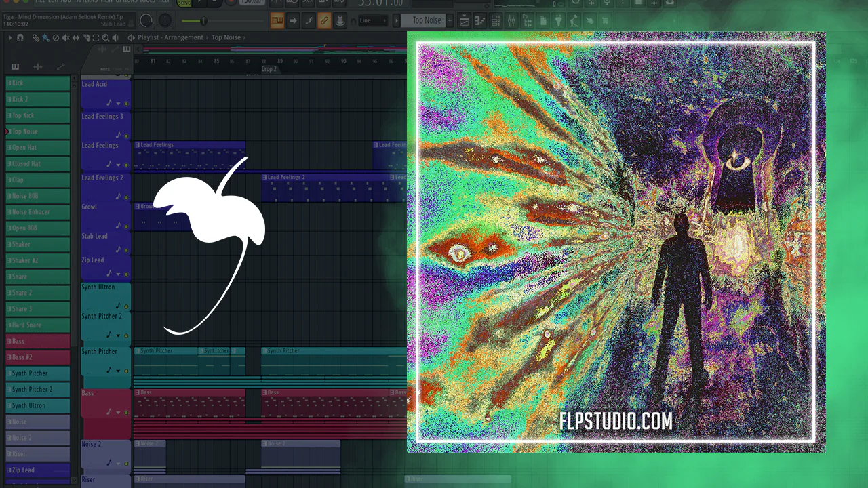
Task: Mute the Growl track via its LED
Action: (x=126, y=226)
